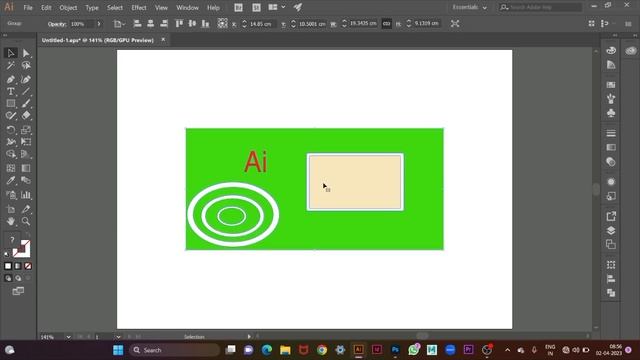Open the File menu
The image size is (640, 360).
28,8
